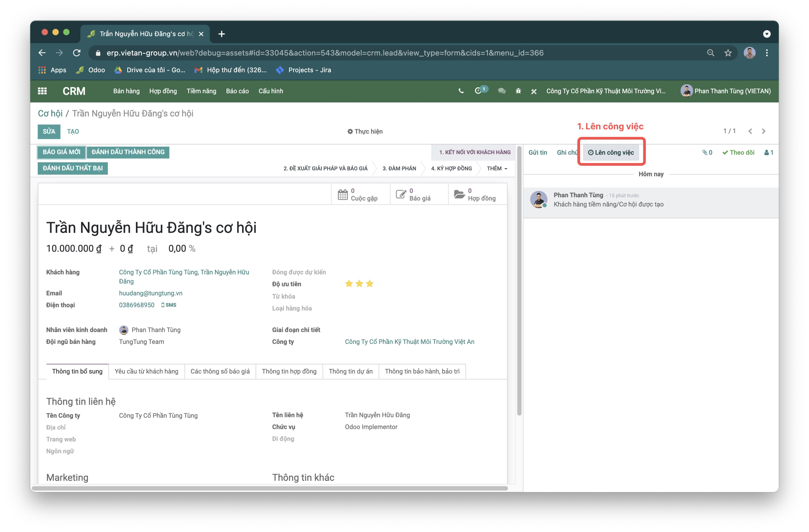The image size is (809, 532).
Task: Bookmark this page with star icon
Action: coord(728,53)
